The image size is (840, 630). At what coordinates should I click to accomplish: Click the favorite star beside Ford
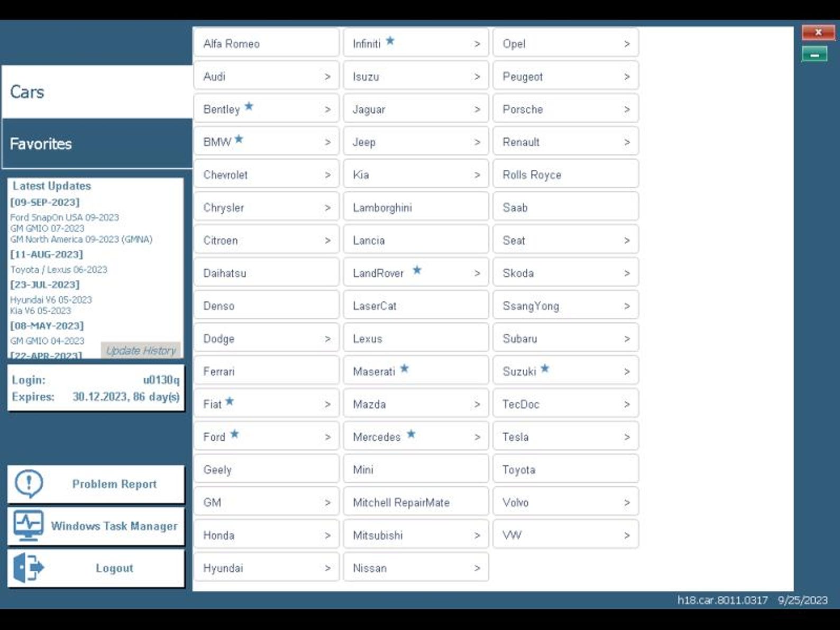click(234, 434)
